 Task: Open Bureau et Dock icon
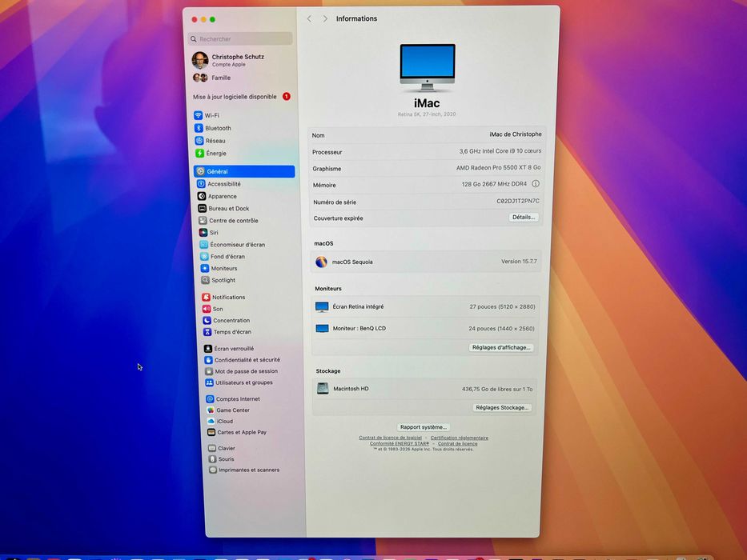tap(202, 209)
